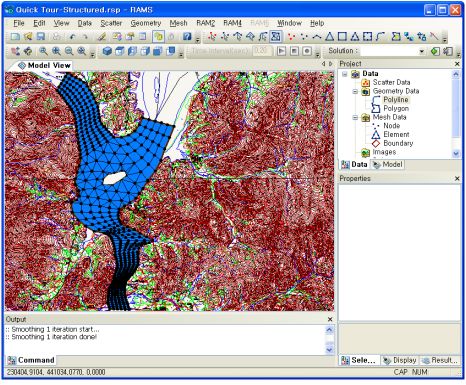This screenshot has width=466, height=385.
Task: Click the diagonal line tool icon
Action: pyautogui.click(x=434, y=37)
